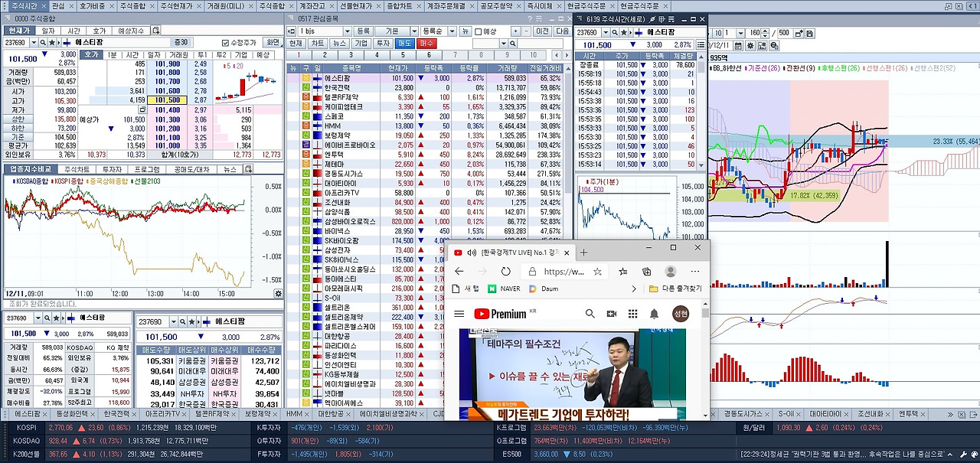The image size is (980, 463).
Task: Click 등록 button in 관심종목
Action: pyautogui.click(x=363, y=31)
